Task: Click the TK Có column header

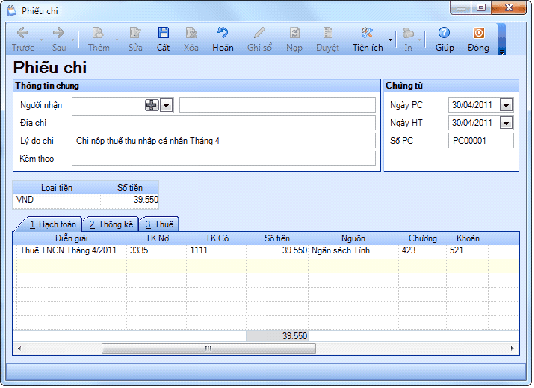Action: point(217,238)
